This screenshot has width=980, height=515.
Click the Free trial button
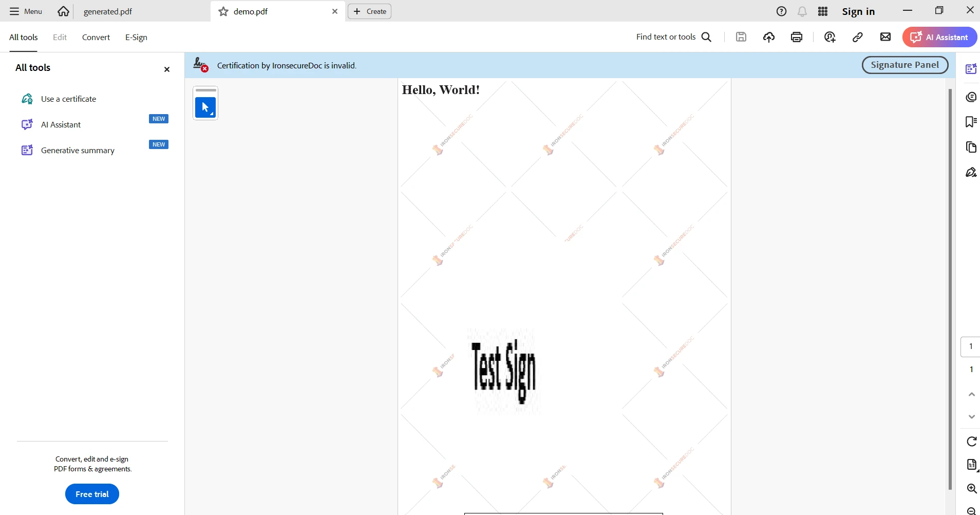(x=92, y=494)
